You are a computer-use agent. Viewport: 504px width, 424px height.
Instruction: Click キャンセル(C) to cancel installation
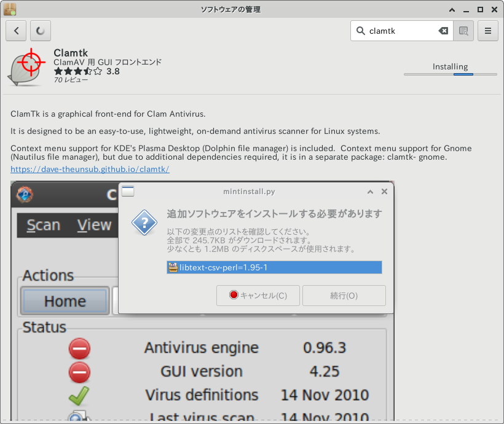point(258,296)
